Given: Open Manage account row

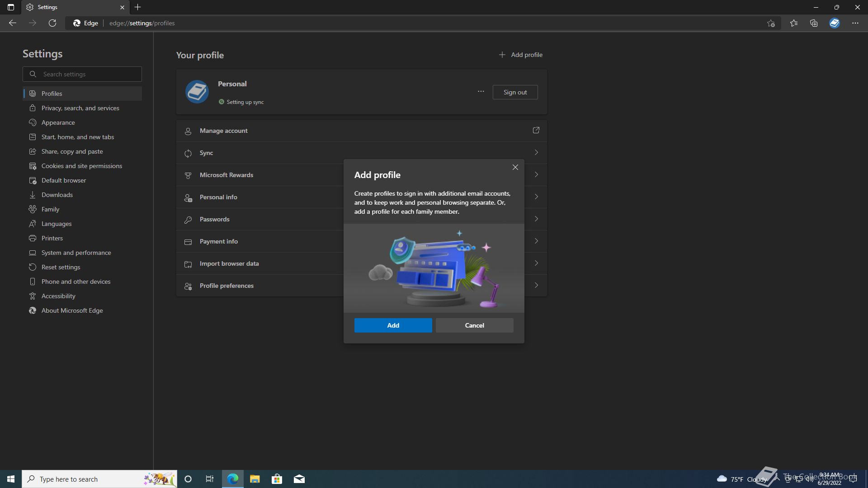Looking at the screenshot, I should 361,131.
